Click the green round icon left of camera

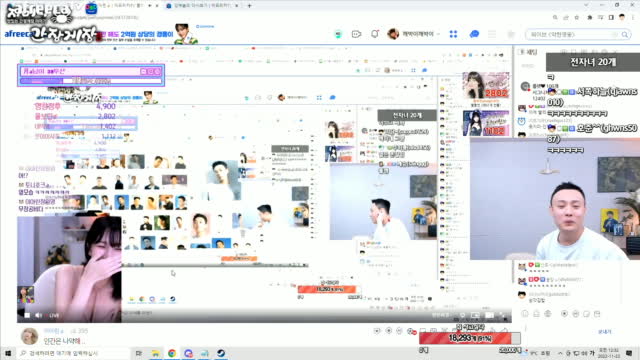point(338,34)
